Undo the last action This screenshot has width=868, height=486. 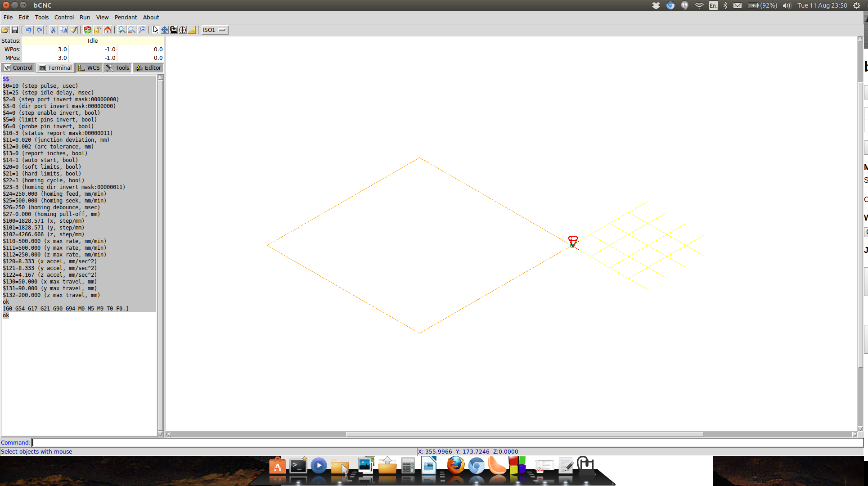coord(29,30)
